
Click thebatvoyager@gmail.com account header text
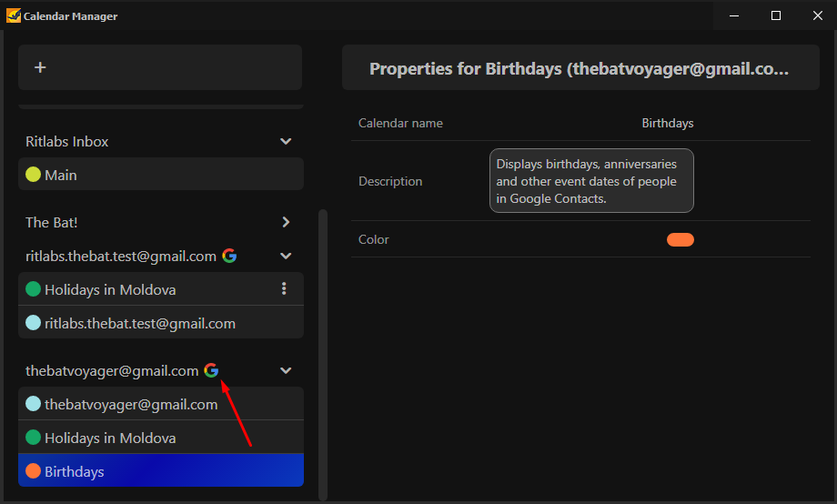click(x=112, y=370)
